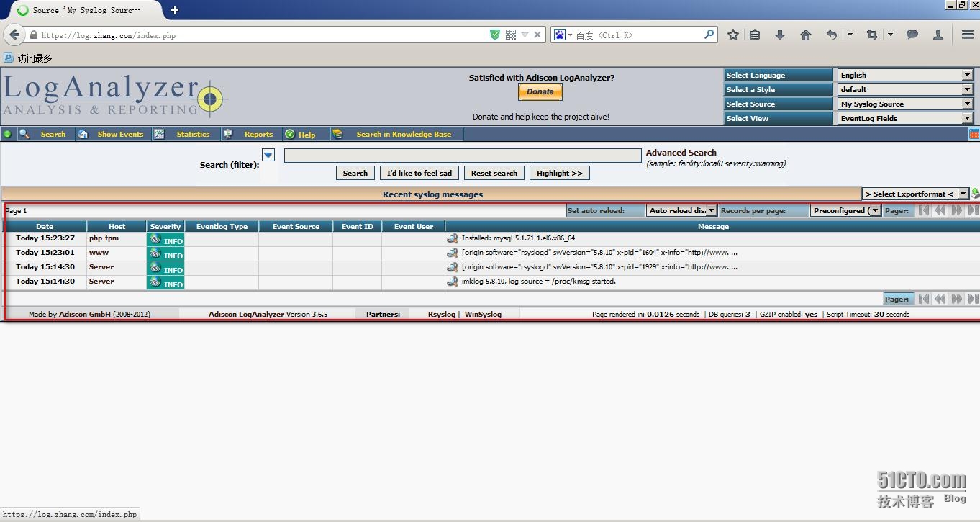Open the chat bubble toolbar icon
Screen dimensions: 980x522
point(912,35)
